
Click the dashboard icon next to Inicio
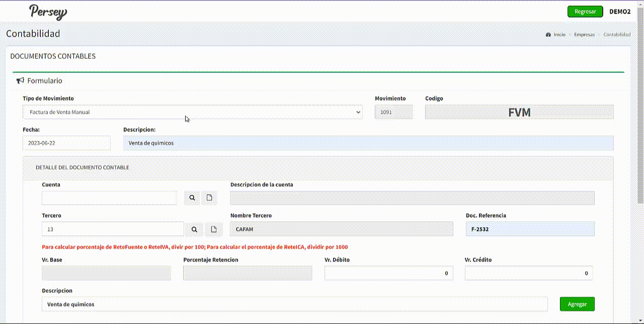click(x=548, y=35)
